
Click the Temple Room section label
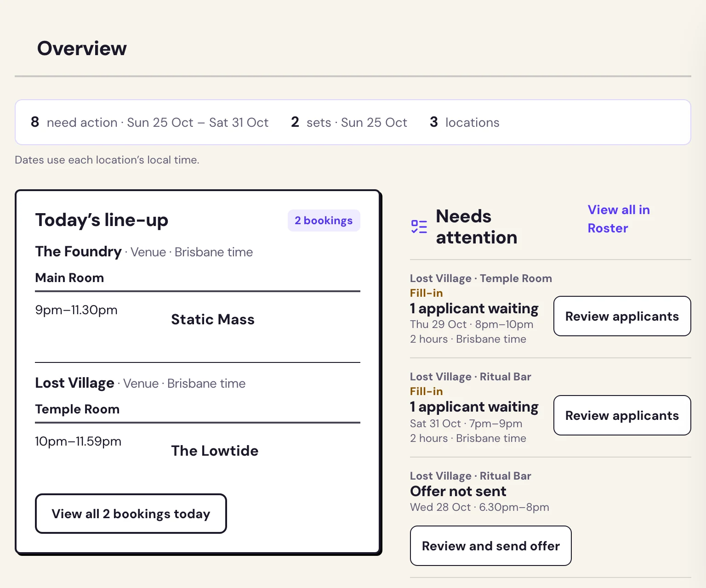(77, 409)
